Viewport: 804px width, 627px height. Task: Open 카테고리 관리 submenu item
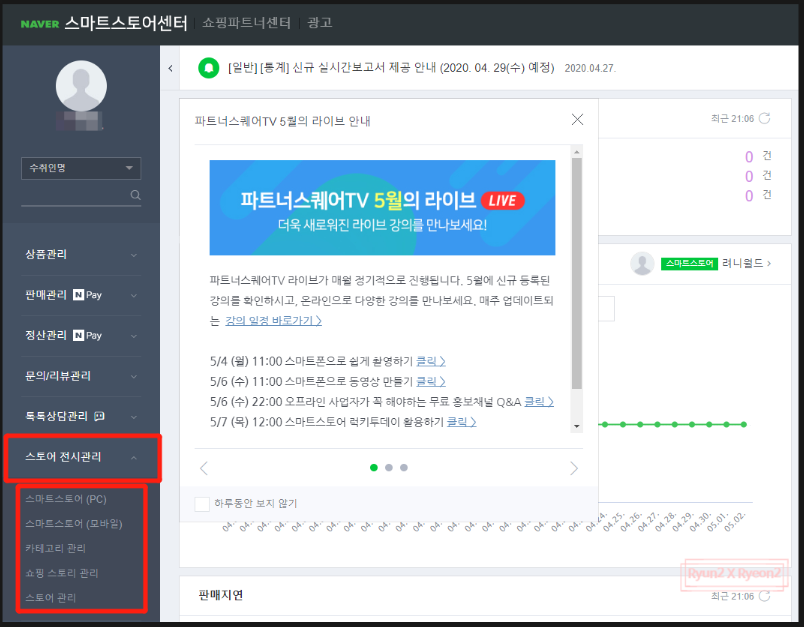(55, 548)
